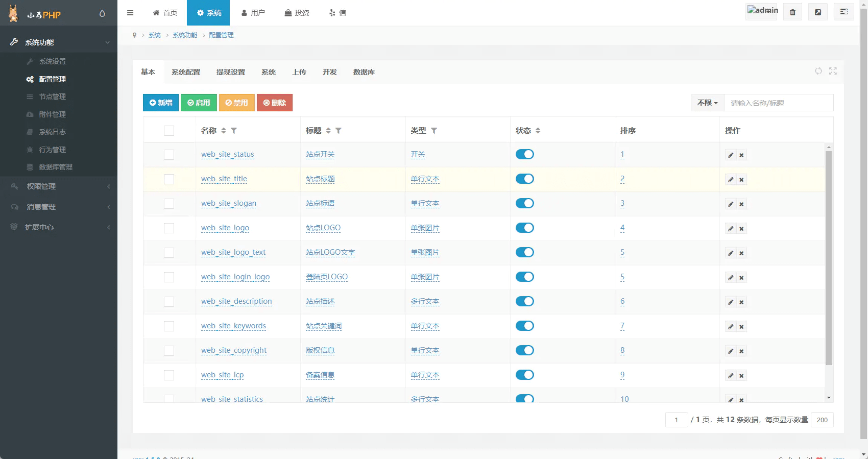868x459 pixels.
Task: Open the web_site_description name link
Action: [236, 301]
